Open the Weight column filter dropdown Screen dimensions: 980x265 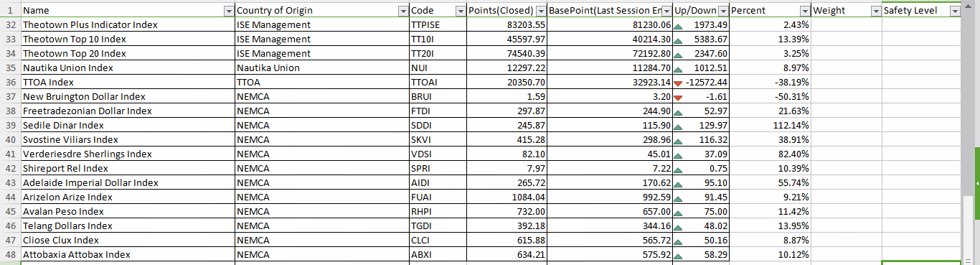[875, 11]
